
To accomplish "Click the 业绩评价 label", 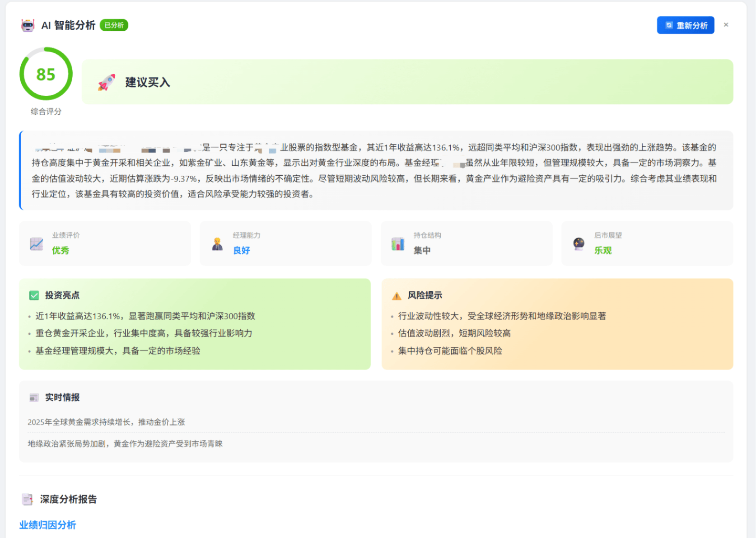I will [66, 235].
